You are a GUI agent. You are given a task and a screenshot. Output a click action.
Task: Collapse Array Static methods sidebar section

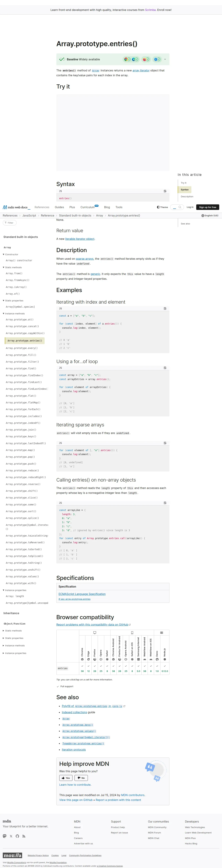(x=12, y=267)
